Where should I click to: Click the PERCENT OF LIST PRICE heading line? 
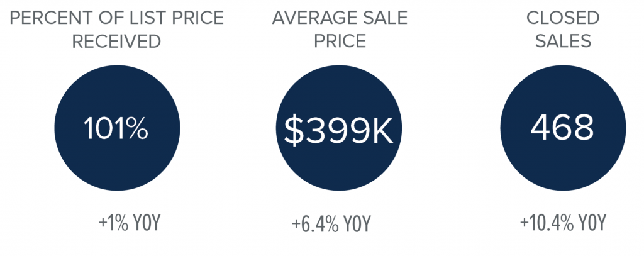tap(116, 18)
